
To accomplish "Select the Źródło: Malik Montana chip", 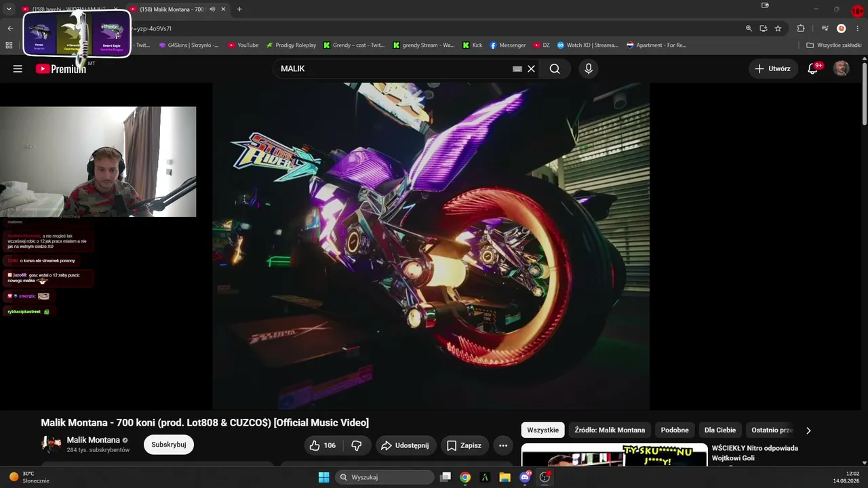I will (x=610, y=430).
